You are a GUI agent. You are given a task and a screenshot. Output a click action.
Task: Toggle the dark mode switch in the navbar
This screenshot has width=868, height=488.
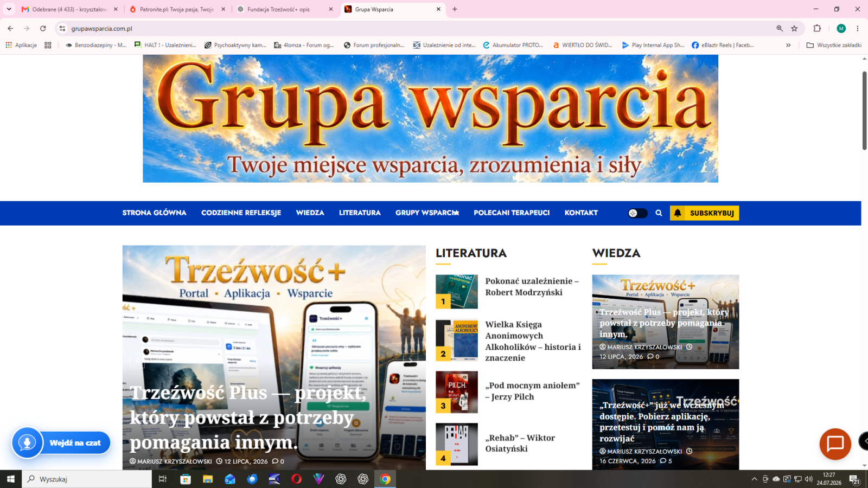pyautogui.click(x=637, y=213)
